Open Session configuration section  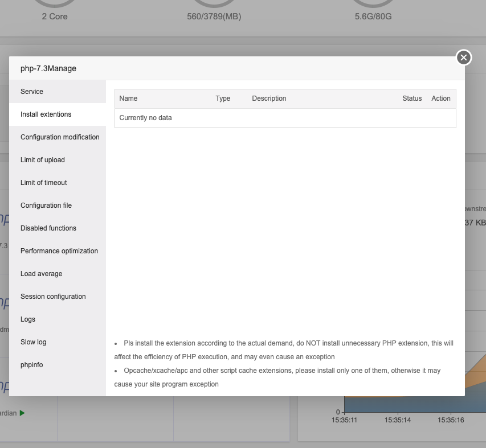pos(53,297)
